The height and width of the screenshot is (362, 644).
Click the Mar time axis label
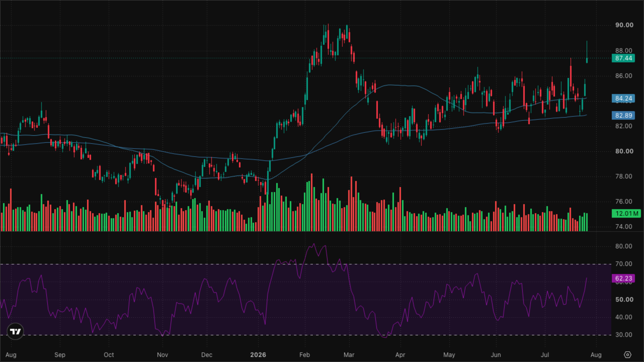349,355
